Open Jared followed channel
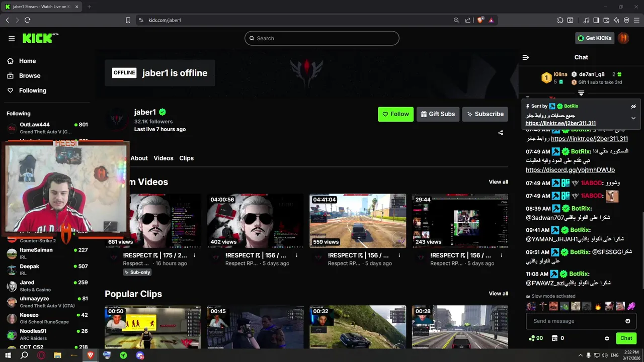The height and width of the screenshot is (362, 644). [x=47, y=286]
